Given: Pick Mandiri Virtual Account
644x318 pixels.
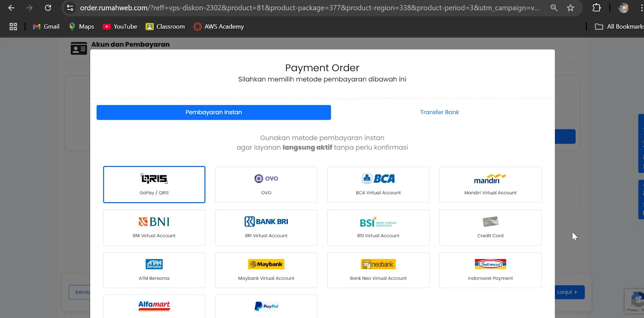Looking at the screenshot, I should tap(490, 185).
